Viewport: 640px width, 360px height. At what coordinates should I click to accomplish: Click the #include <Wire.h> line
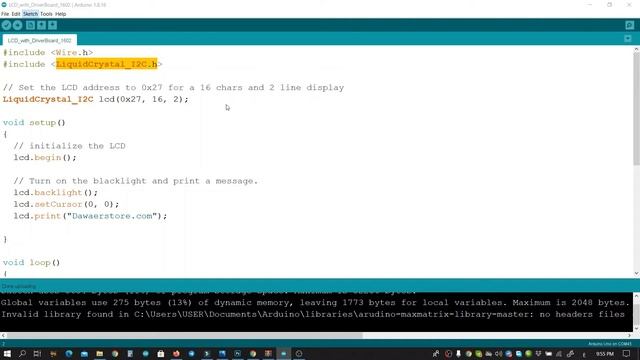48,53
